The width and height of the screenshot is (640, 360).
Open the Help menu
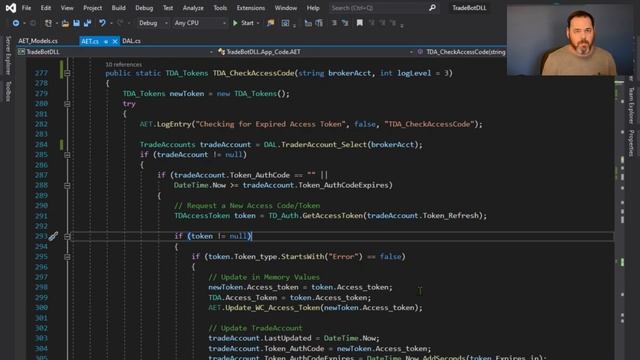313,8
